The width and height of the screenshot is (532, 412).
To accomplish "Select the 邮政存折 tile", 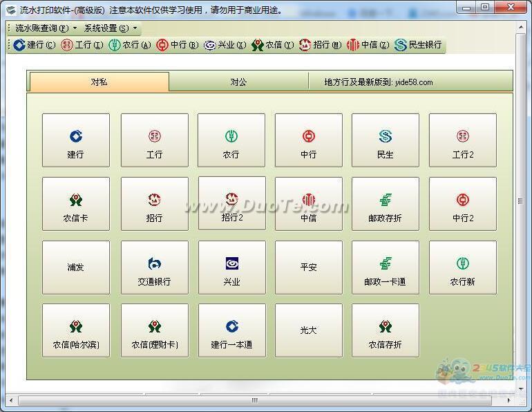I will tap(386, 204).
